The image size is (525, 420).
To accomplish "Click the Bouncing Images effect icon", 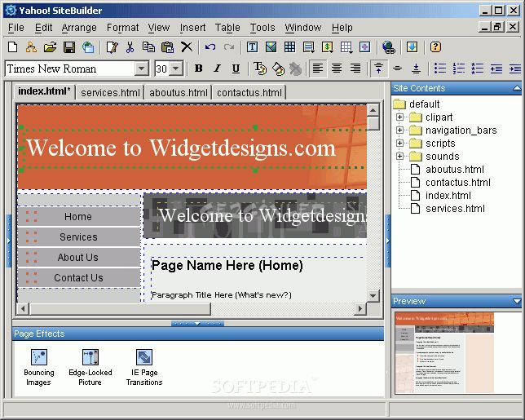I will 39,357.
